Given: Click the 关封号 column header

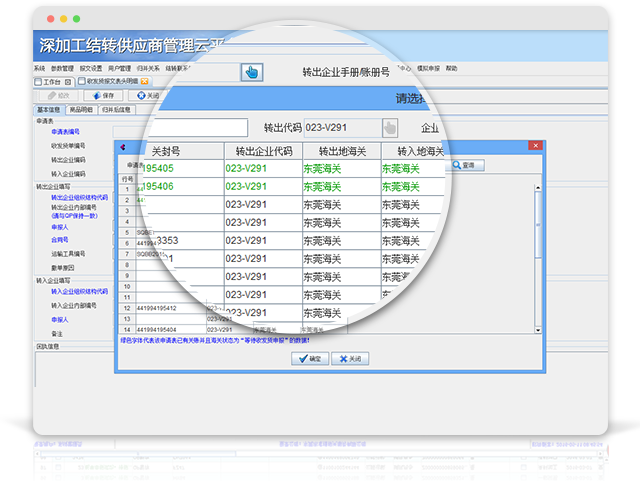Looking at the screenshot, I should click(x=183, y=151).
